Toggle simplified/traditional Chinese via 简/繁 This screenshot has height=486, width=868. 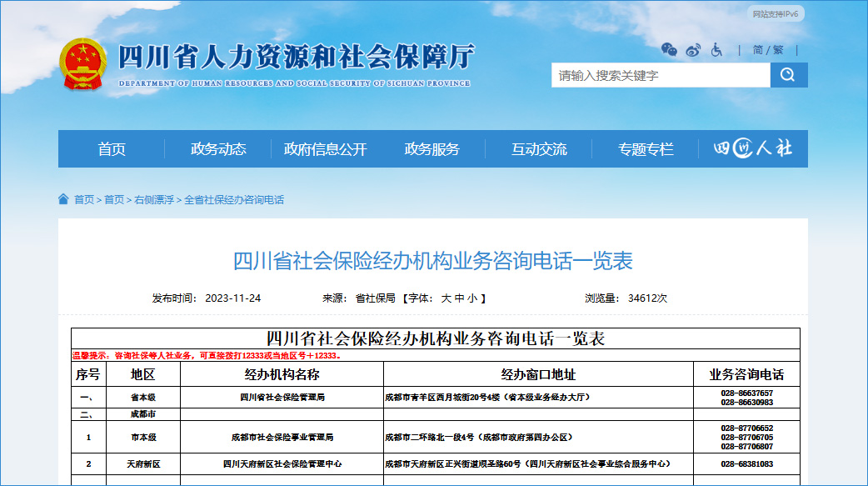pos(768,50)
